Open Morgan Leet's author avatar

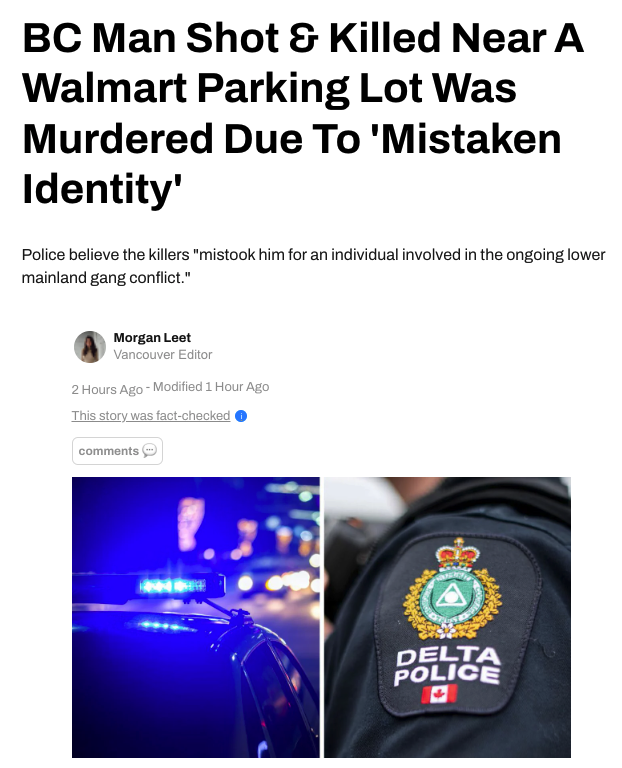tap(90, 347)
